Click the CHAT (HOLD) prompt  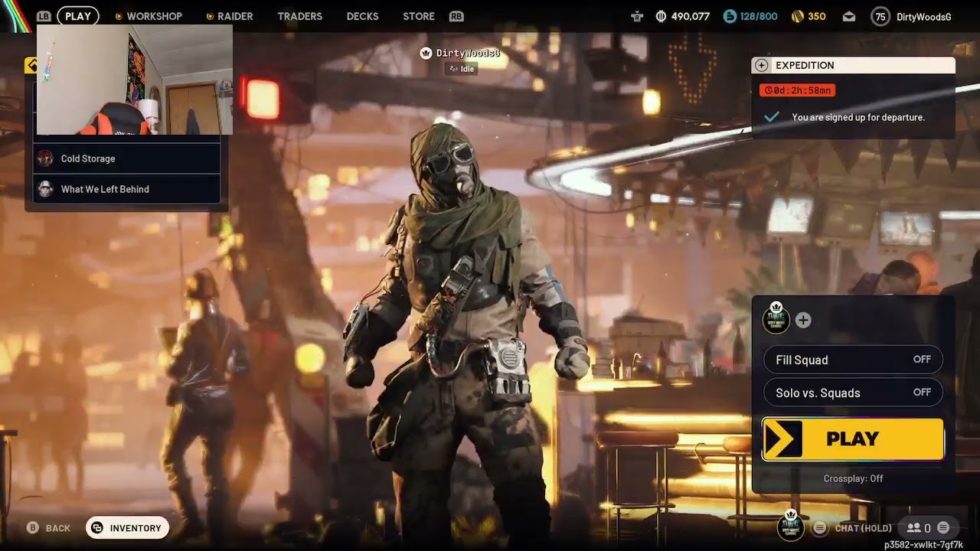tap(854, 528)
